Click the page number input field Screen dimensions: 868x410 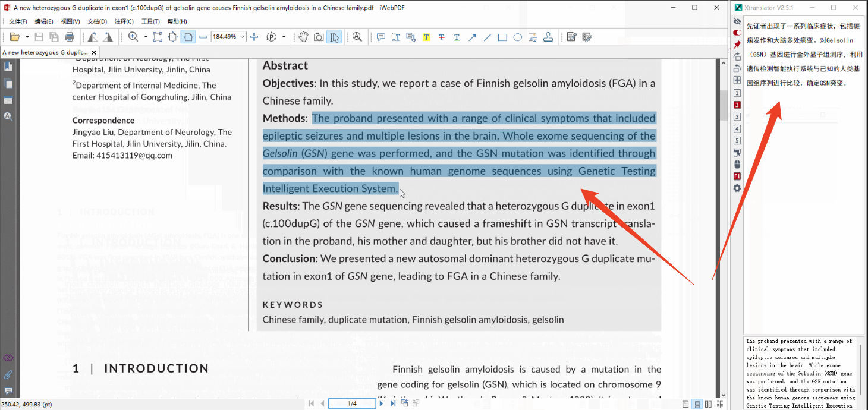coord(352,403)
